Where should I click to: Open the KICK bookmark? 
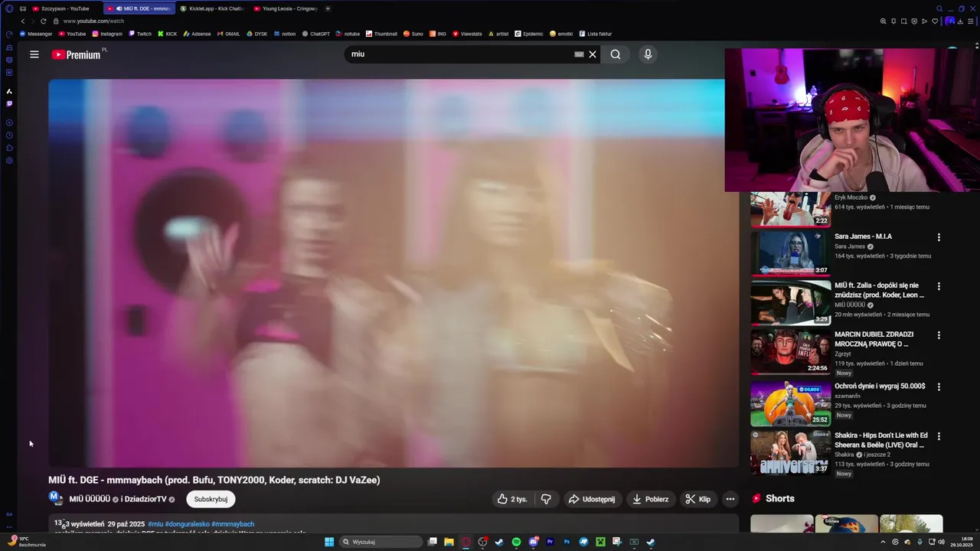click(x=167, y=34)
